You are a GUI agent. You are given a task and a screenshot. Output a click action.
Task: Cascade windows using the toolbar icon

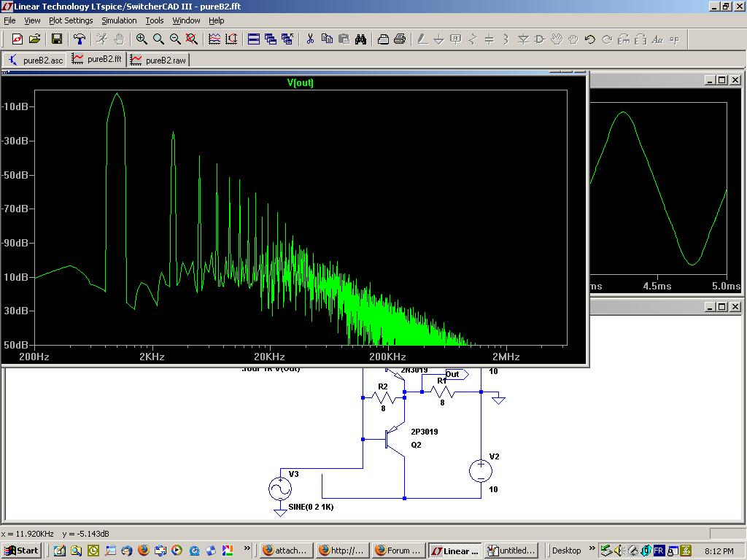271,39
